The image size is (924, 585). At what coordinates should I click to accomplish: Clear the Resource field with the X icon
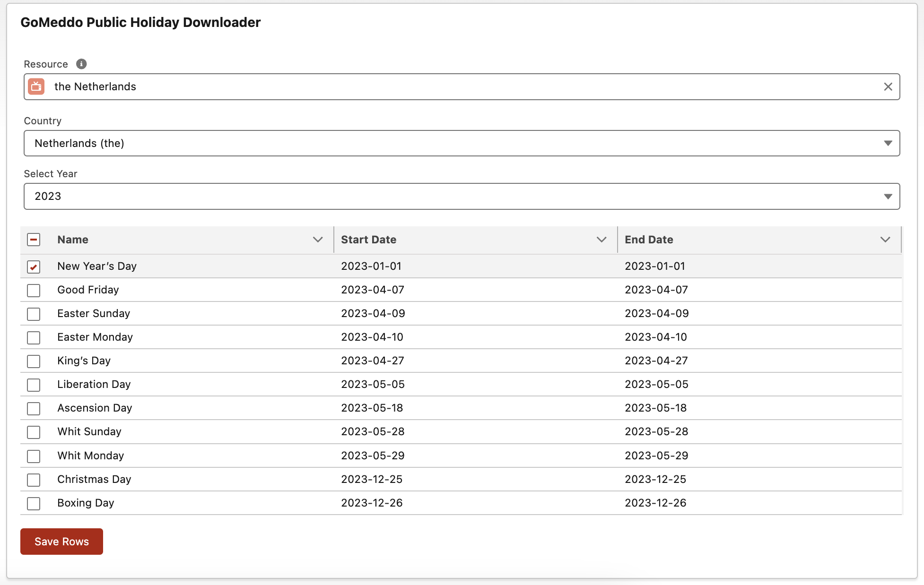pos(888,86)
